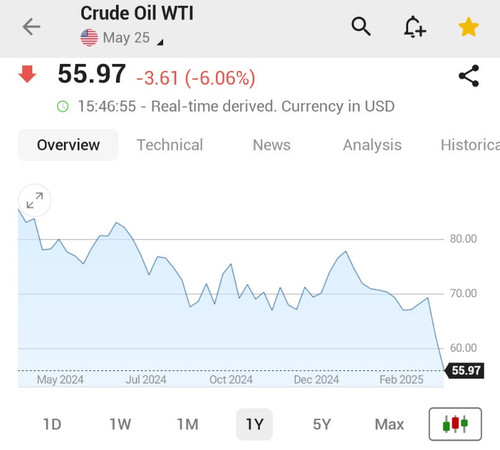Open the May 25 contract dropdown
This screenshot has height=450, width=500.
click(126, 38)
